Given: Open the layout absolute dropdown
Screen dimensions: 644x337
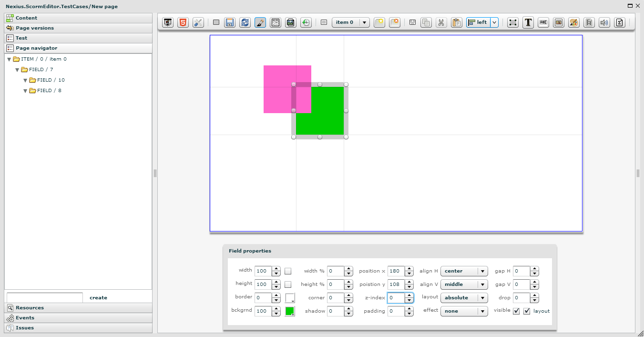Looking at the screenshot, I should tap(464, 298).
